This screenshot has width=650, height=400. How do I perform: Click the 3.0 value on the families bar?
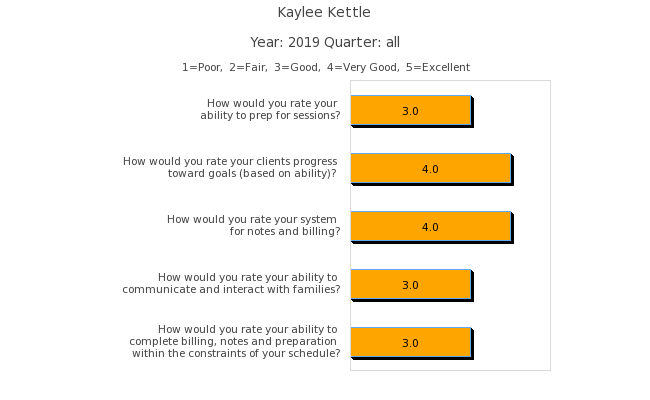410,285
